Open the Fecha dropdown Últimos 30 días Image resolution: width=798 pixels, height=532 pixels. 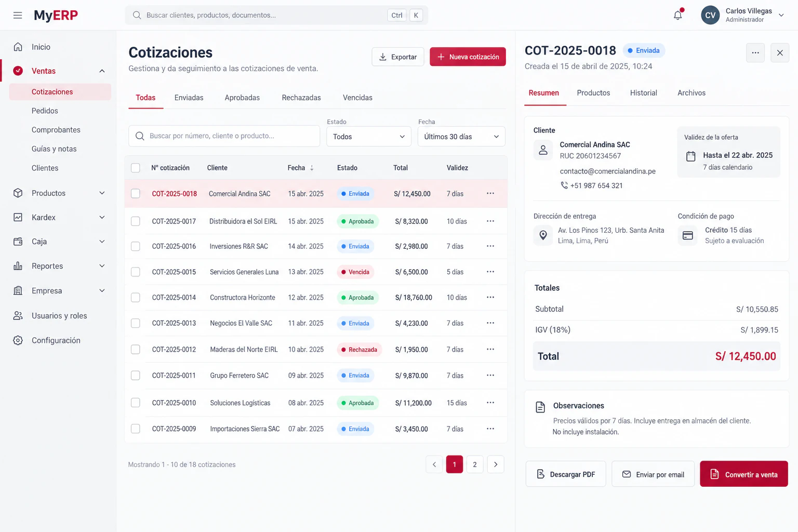pyautogui.click(x=461, y=137)
